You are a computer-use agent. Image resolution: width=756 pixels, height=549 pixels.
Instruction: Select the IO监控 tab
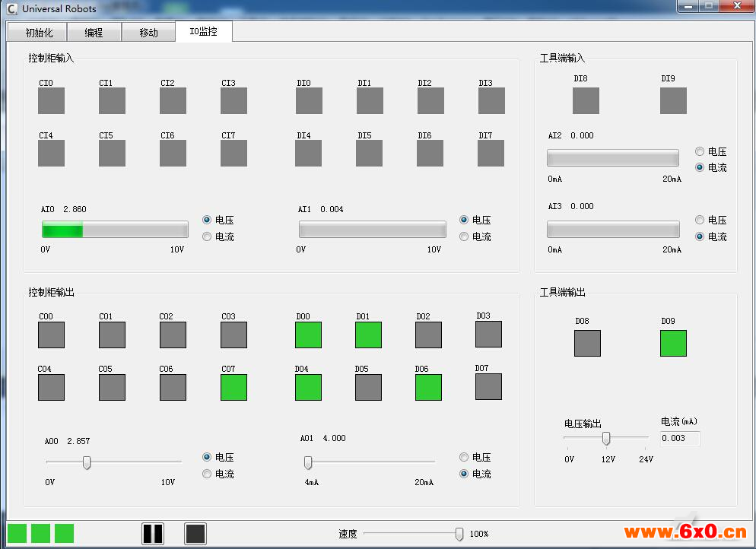point(204,31)
